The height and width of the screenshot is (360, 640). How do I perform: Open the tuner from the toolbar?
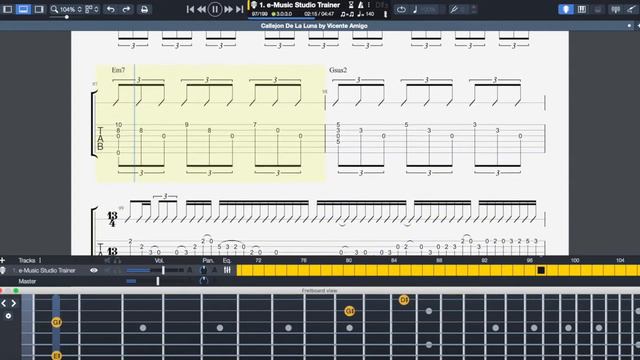pyautogui.click(x=615, y=9)
